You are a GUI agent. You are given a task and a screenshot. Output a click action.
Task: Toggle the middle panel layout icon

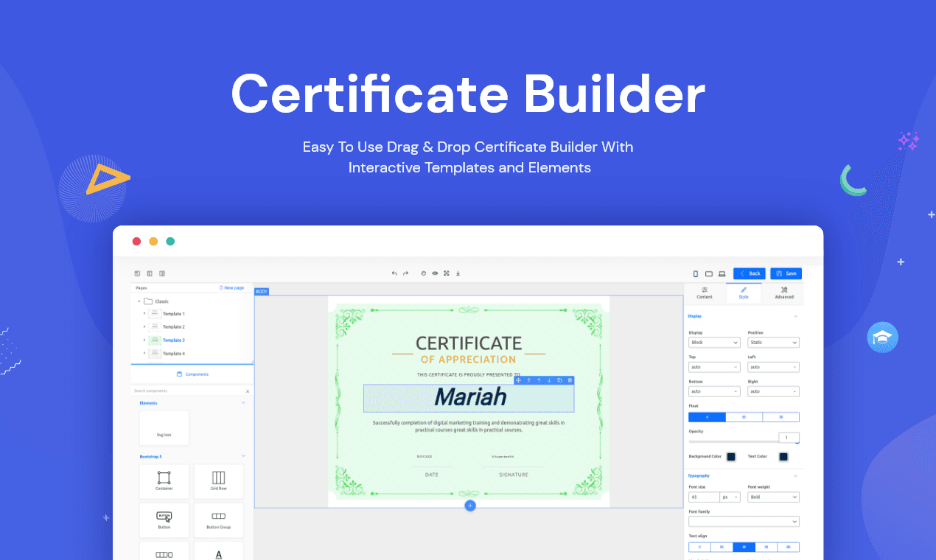tap(150, 273)
